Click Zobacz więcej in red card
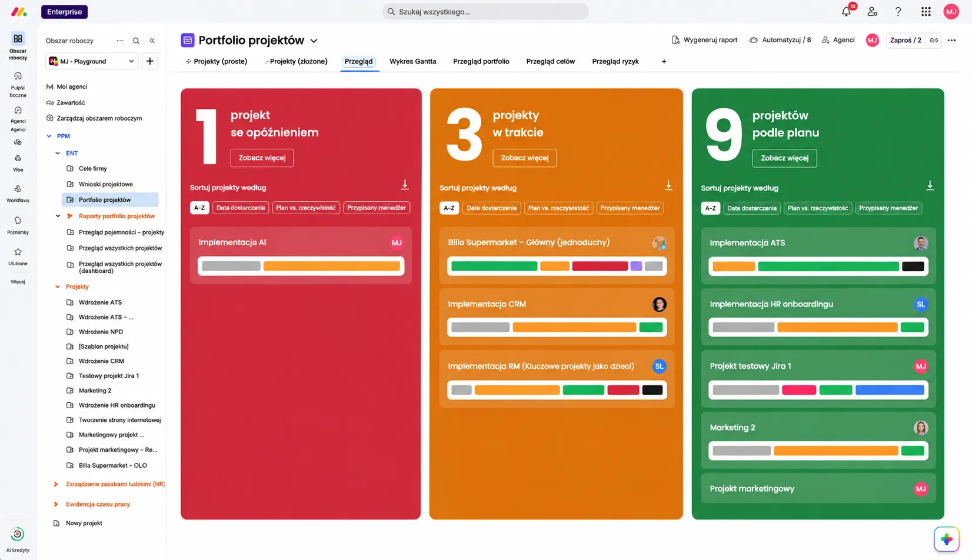Viewport: 972px width, 560px height. point(262,158)
